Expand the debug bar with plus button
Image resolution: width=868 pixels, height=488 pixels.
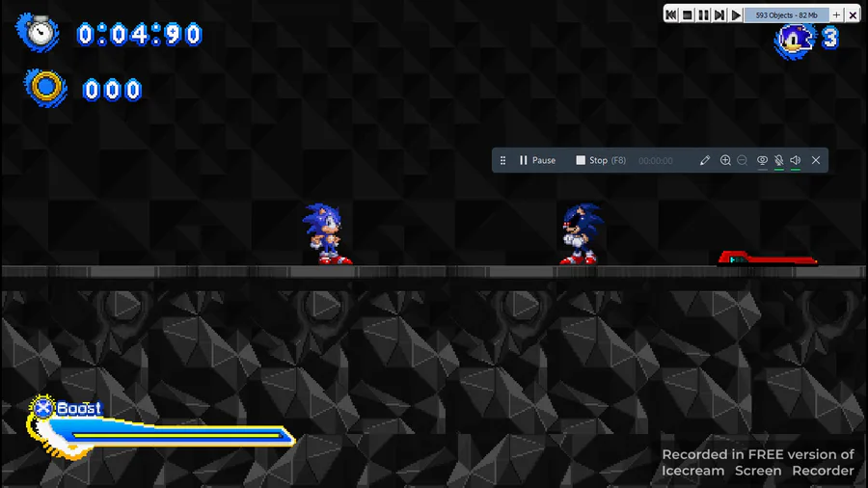pyautogui.click(x=836, y=14)
